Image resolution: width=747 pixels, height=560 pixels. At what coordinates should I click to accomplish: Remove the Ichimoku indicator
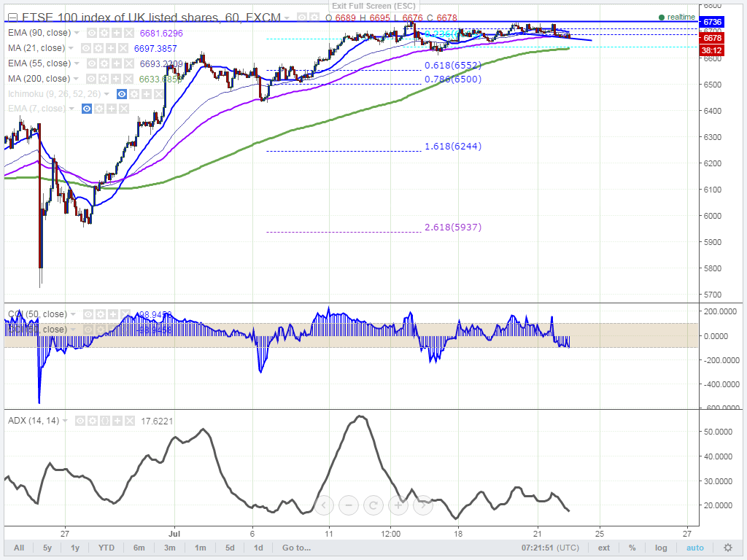click(x=159, y=94)
